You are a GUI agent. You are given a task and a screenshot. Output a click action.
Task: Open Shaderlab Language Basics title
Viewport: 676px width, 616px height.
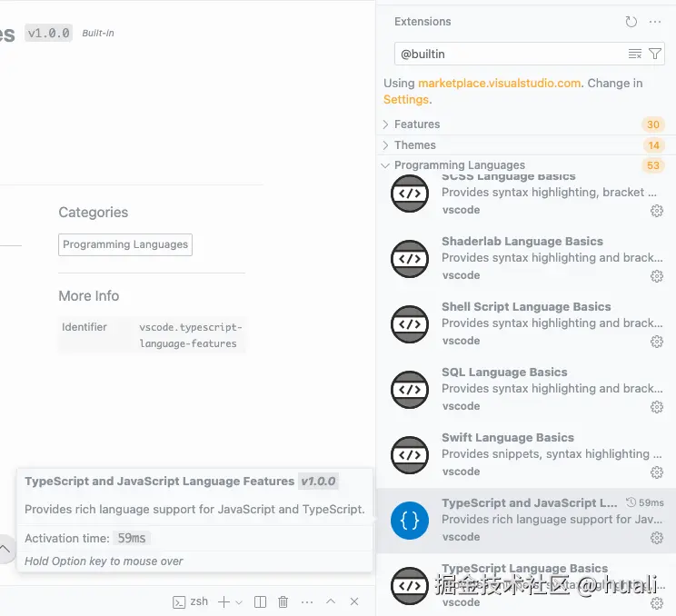522,242
